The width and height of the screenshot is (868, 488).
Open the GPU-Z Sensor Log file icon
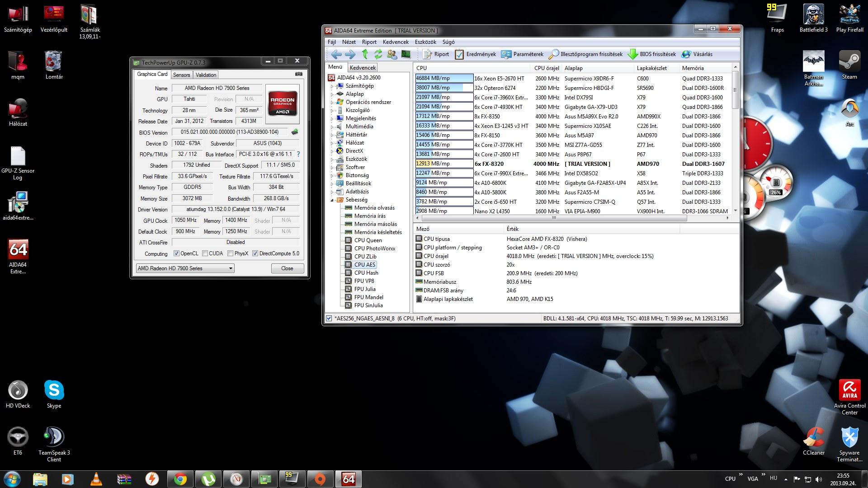click(18, 164)
